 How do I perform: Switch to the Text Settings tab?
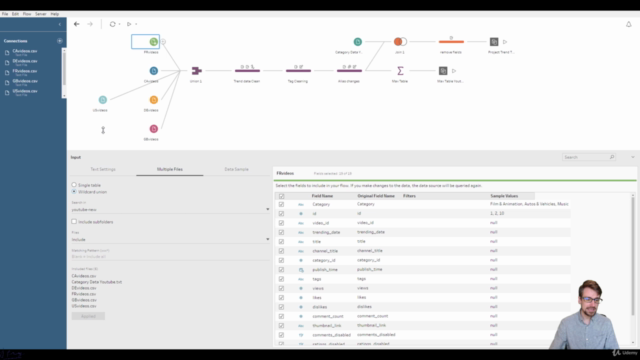pyautogui.click(x=103, y=169)
